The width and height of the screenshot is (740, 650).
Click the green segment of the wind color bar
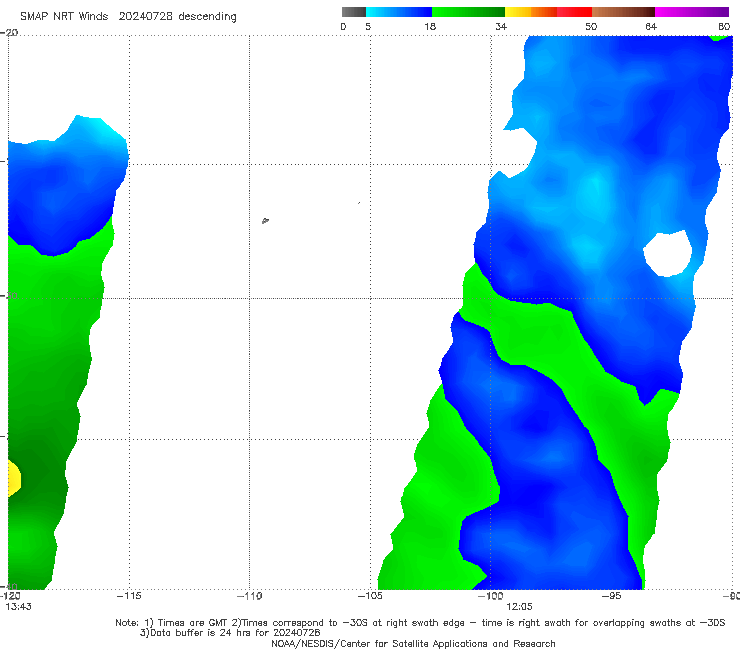468,12
